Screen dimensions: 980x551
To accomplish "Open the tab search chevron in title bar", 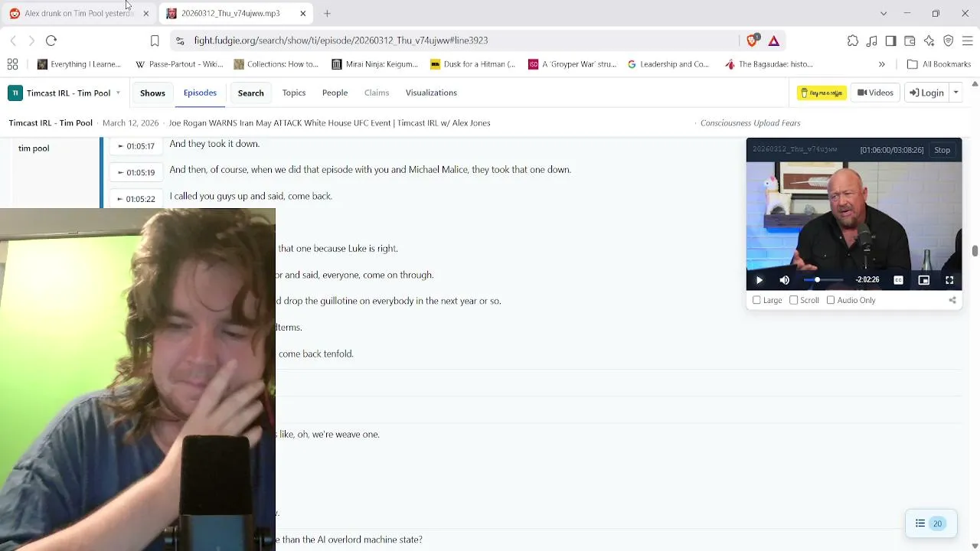I will pyautogui.click(x=884, y=13).
